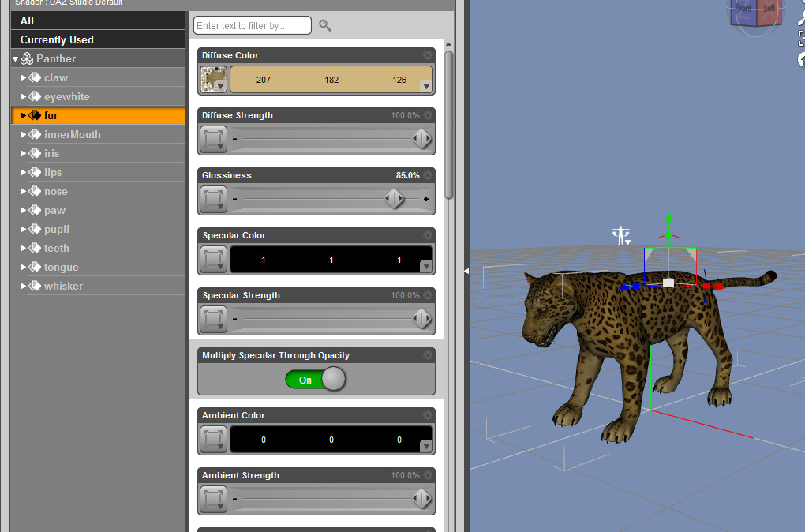This screenshot has width=805, height=532.
Task: Click the red X-axis translate arrow
Action: pyautogui.click(x=721, y=287)
